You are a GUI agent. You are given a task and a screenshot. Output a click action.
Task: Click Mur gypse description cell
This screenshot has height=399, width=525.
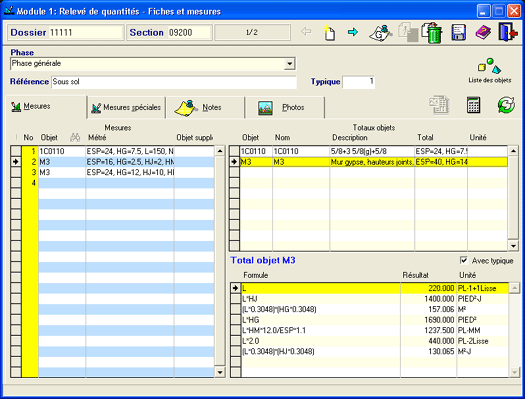(x=372, y=162)
